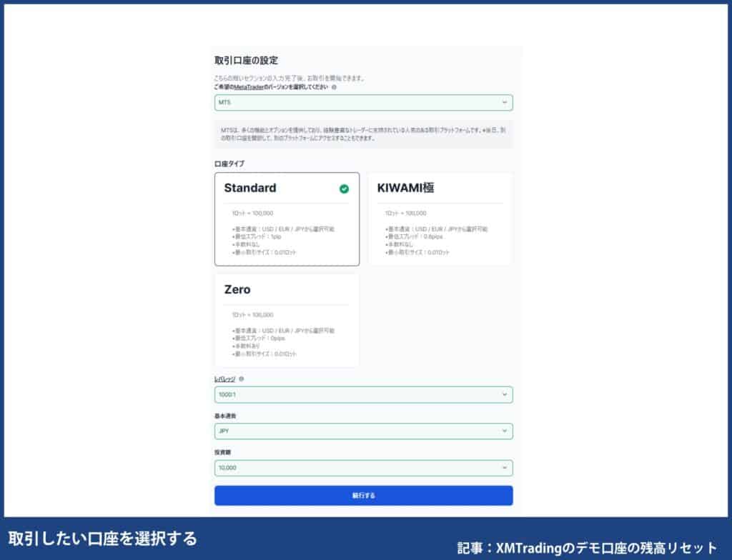
Task: Click the blue 続行する continue button
Action: (364, 496)
